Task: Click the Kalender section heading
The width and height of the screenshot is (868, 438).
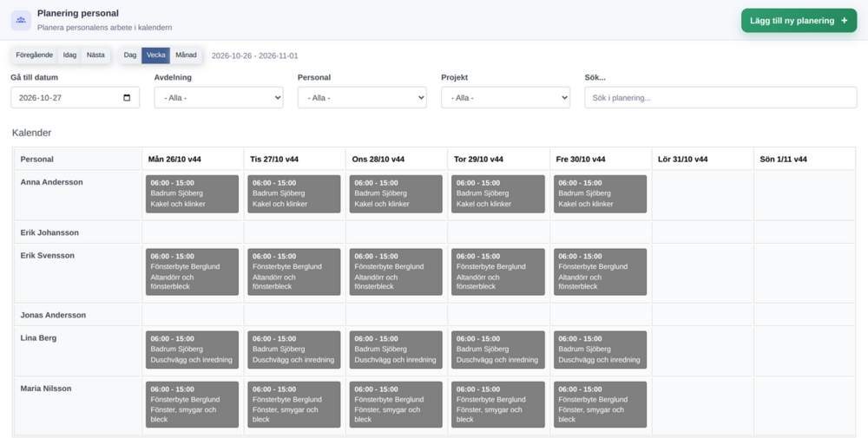Action: [x=31, y=133]
